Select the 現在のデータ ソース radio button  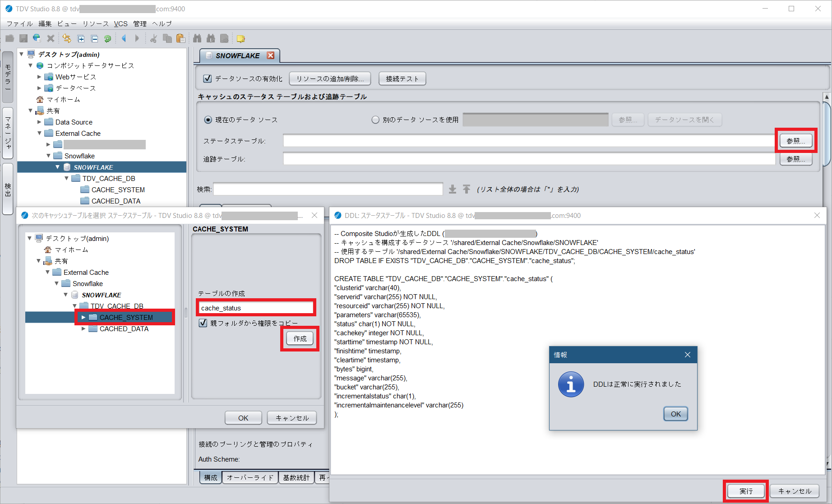[x=208, y=120]
